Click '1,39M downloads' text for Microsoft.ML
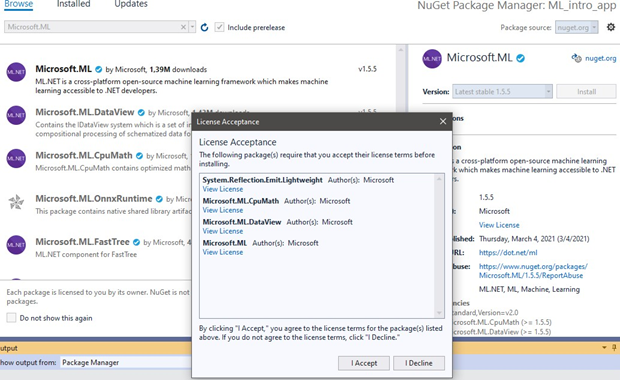620x380 pixels. [178, 70]
